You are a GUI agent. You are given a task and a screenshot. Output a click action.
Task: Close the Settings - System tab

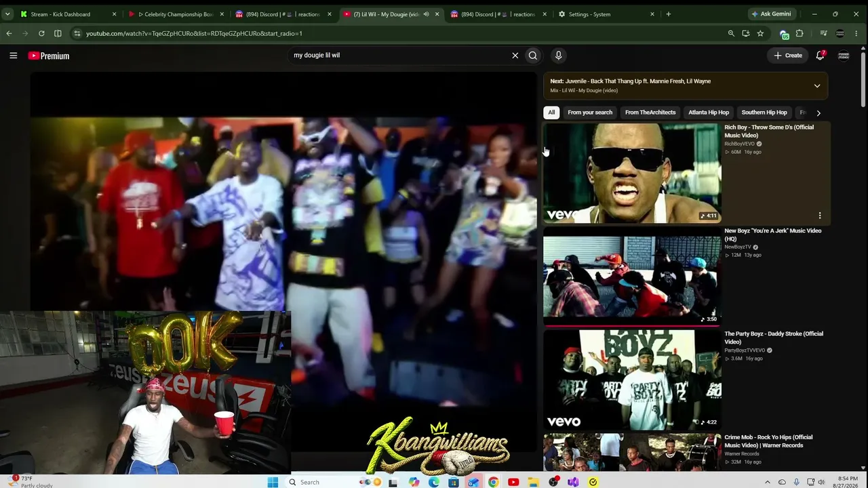pos(652,14)
